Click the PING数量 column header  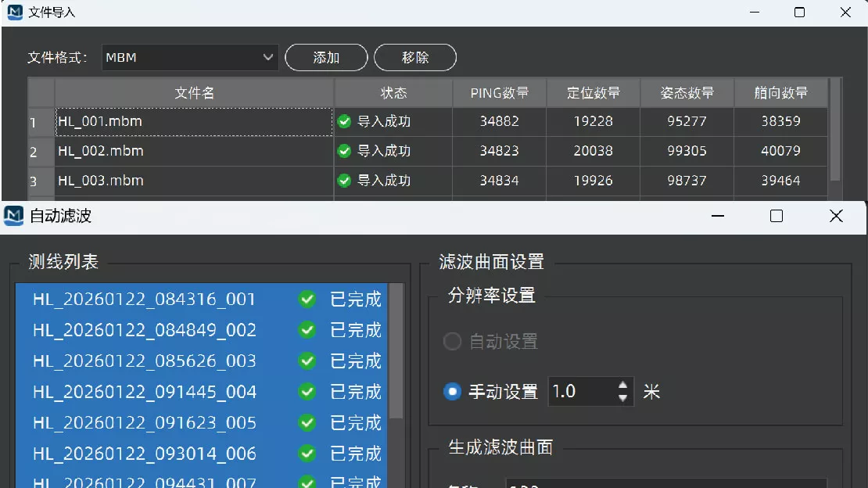click(x=500, y=93)
